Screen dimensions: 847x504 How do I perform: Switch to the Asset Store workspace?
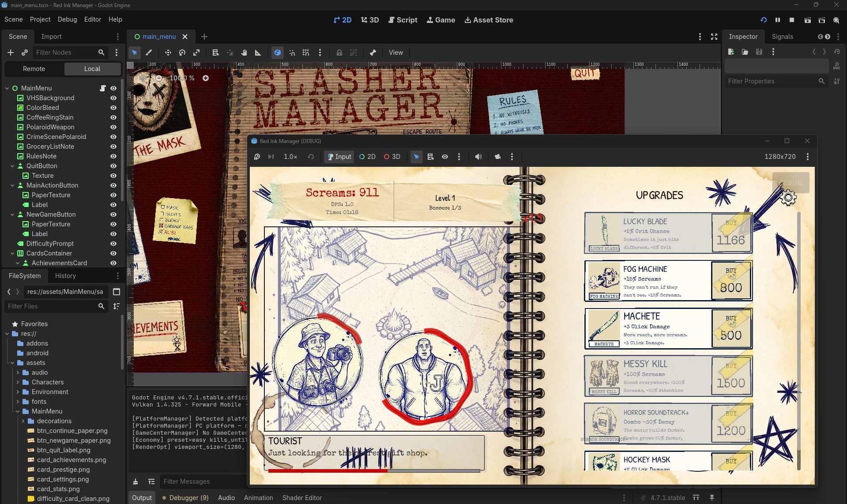coord(489,20)
